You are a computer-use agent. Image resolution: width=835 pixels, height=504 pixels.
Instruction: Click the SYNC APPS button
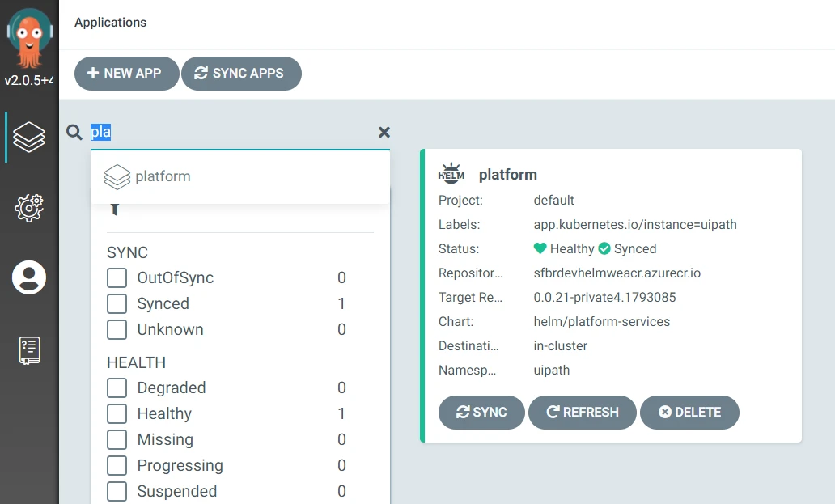[241, 74]
